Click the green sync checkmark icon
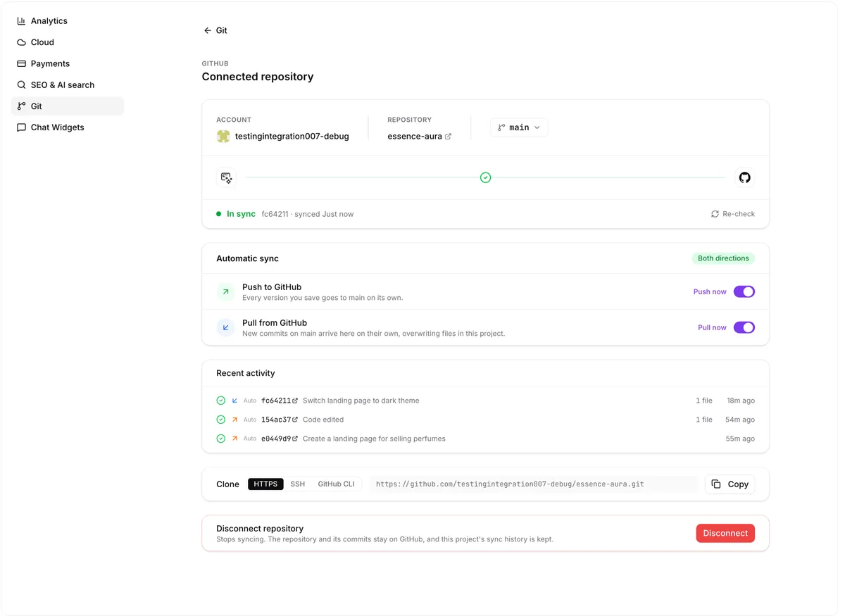845x616 pixels. pos(485,177)
